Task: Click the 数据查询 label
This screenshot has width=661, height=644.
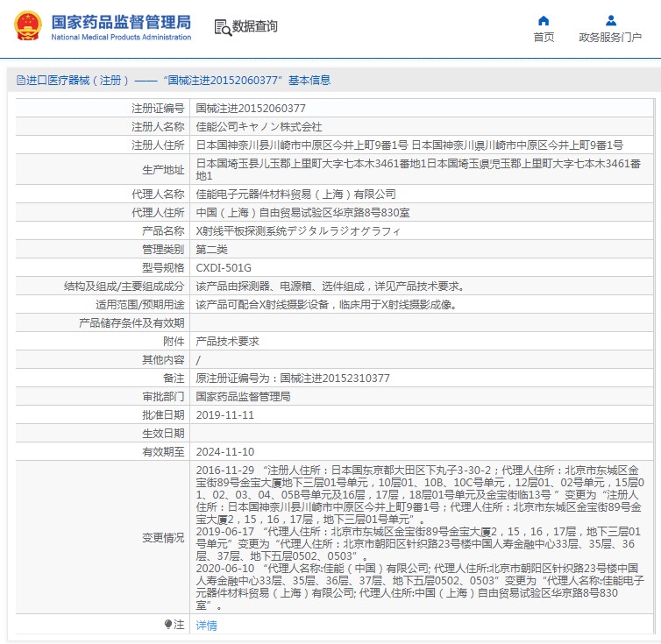Action: pos(254,26)
